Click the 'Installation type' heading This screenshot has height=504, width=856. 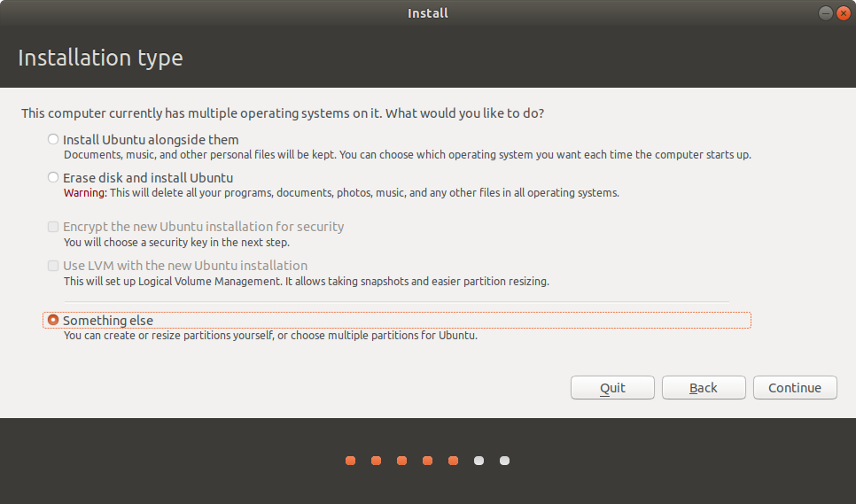(100, 58)
